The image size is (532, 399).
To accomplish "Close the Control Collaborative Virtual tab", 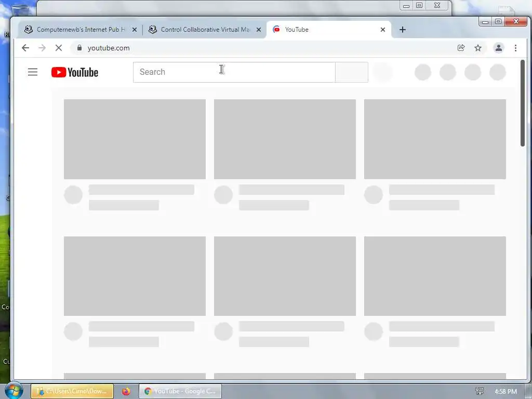I will 259,30.
